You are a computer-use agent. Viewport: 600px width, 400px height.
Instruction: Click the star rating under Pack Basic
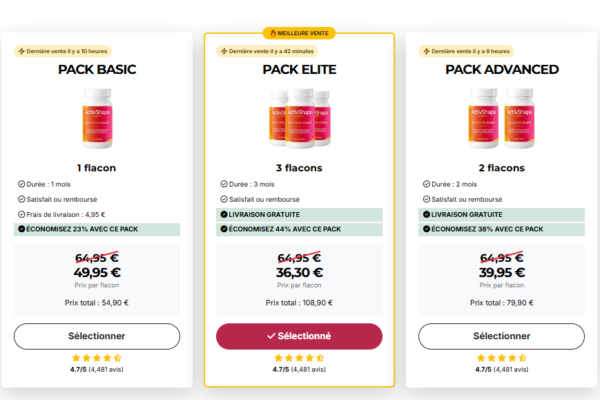pyautogui.click(x=97, y=357)
